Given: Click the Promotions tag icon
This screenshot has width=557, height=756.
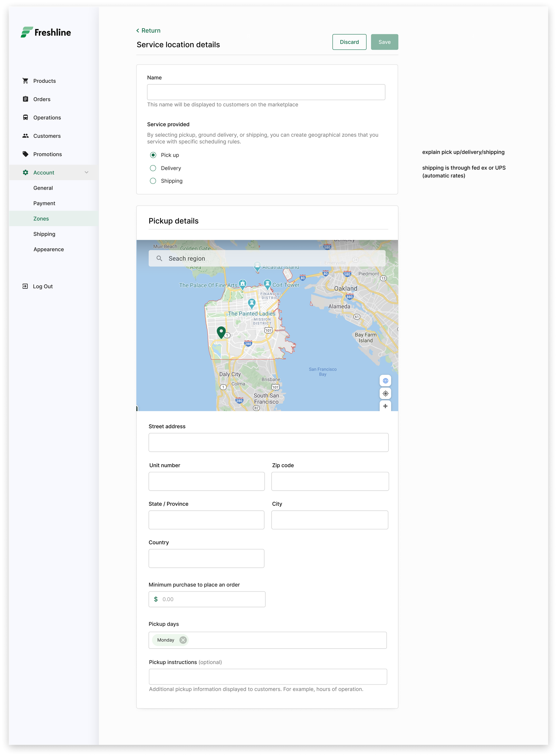Looking at the screenshot, I should point(26,154).
